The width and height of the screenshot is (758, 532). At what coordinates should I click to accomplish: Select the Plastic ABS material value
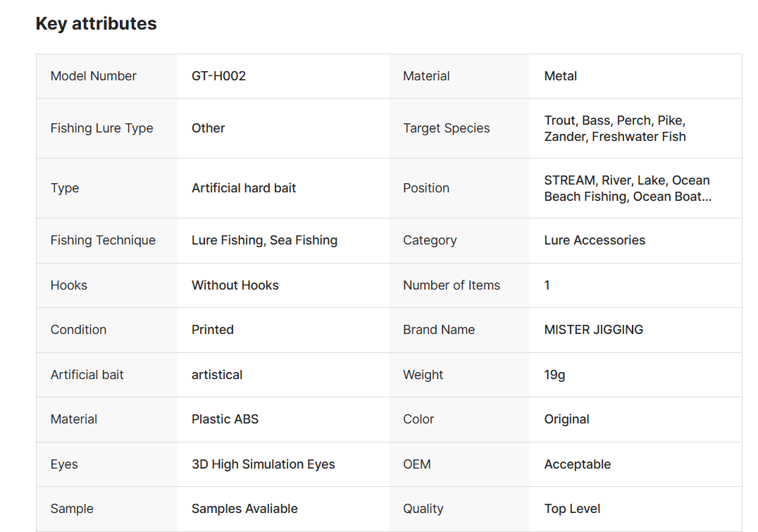pos(225,419)
